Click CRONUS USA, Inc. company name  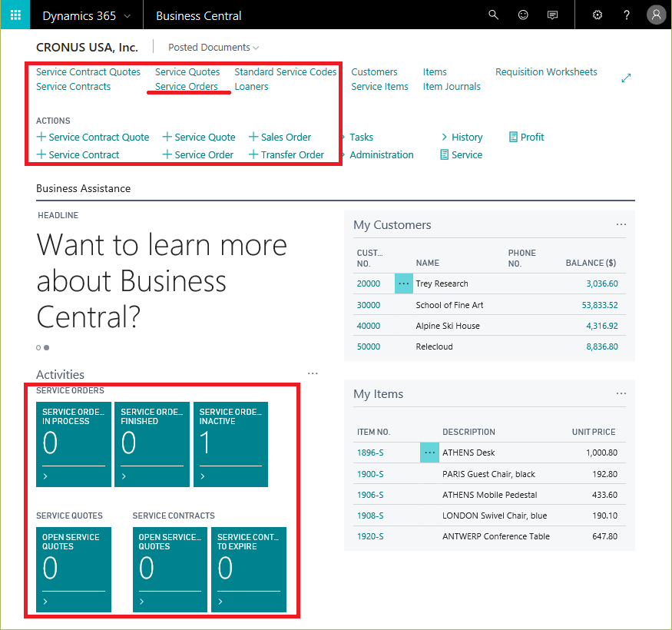click(87, 47)
